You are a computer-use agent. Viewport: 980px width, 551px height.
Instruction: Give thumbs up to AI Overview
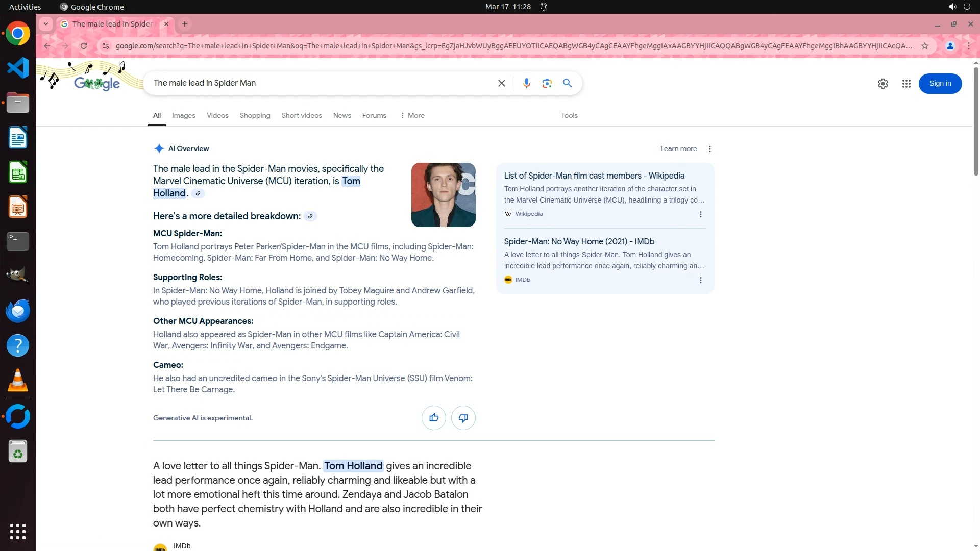click(x=433, y=418)
